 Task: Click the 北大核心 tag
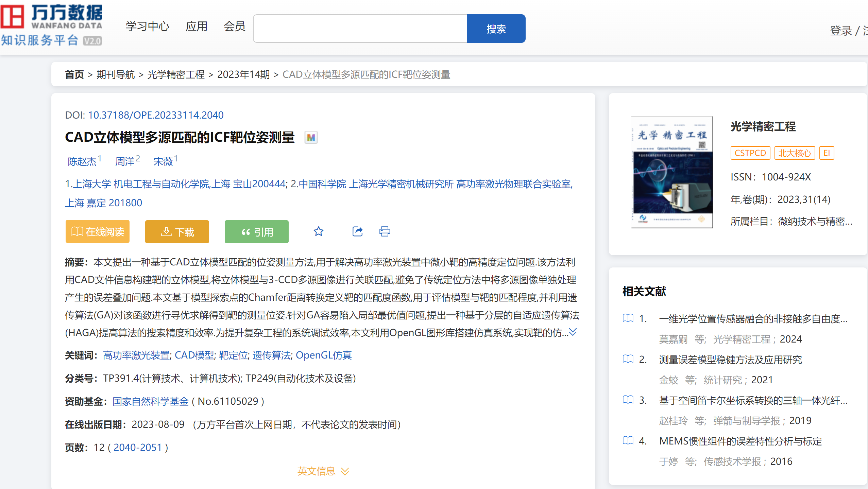[795, 153]
